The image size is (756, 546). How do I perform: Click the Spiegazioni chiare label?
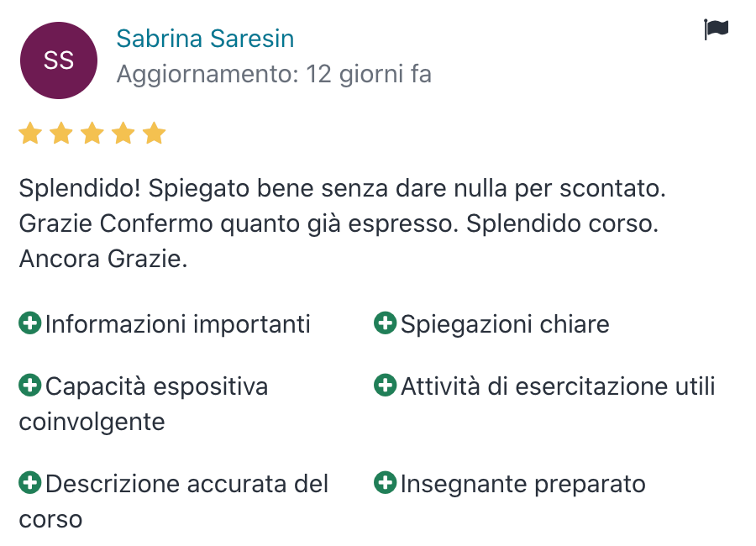point(505,323)
